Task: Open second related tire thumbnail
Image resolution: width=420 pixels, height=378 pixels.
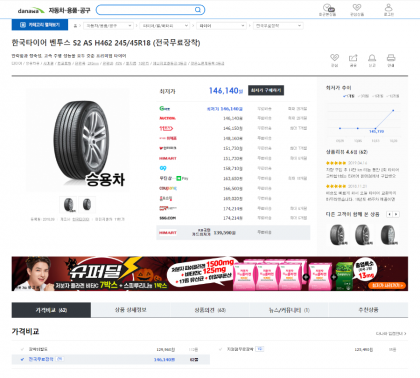Action: click(363, 235)
